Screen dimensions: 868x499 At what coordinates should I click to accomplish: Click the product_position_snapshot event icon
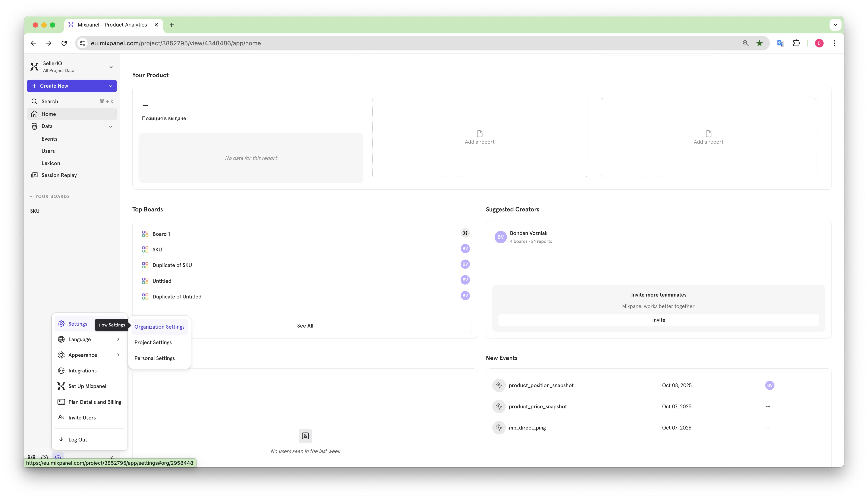tap(499, 385)
